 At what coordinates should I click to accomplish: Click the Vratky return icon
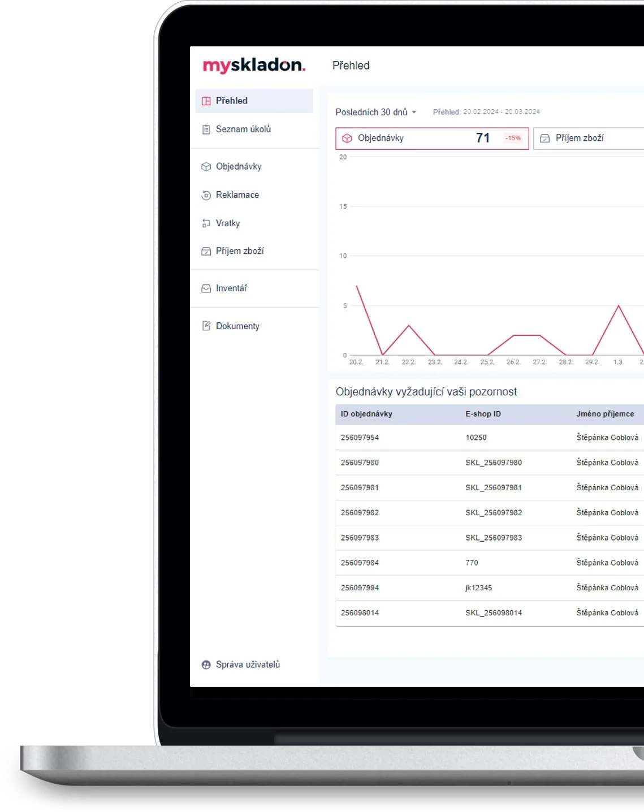[206, 223]
